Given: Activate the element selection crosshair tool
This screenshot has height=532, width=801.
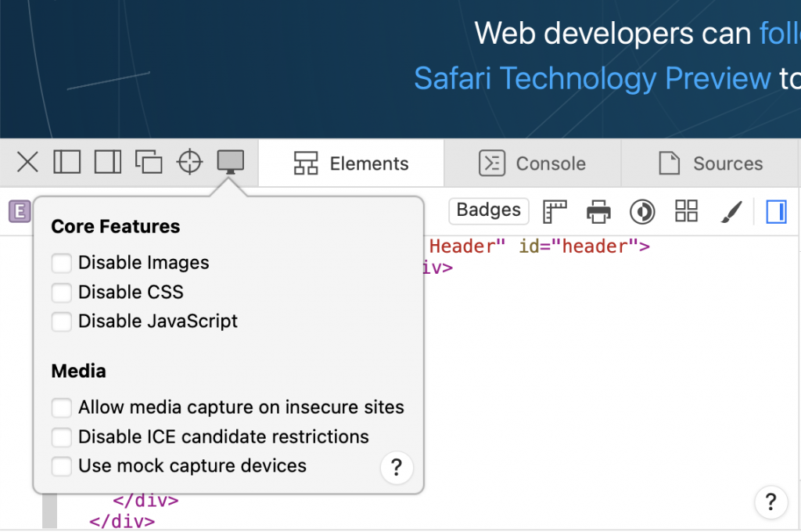Looking at the screenshot, I should (189, 162).
